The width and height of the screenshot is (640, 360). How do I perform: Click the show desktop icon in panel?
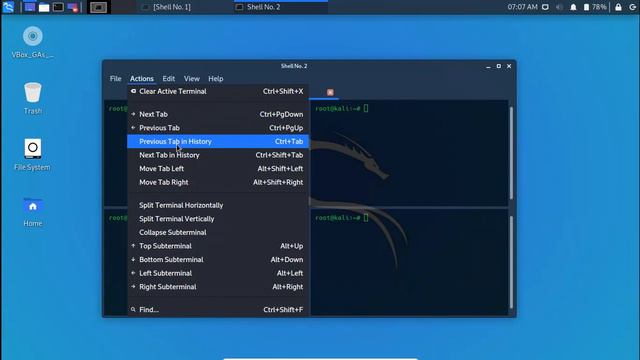pos(29,7)
